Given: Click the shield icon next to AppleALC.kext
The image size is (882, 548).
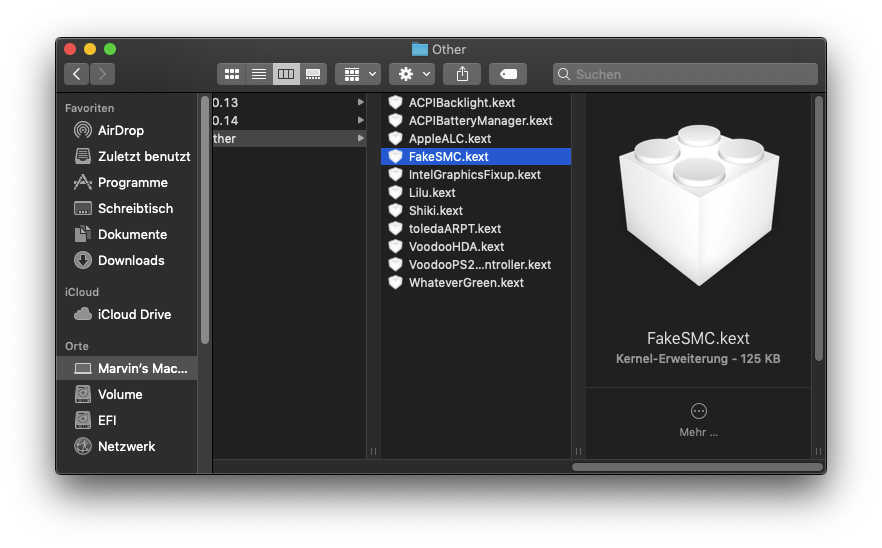Looking at the screenshot, I should pos(395,138).
